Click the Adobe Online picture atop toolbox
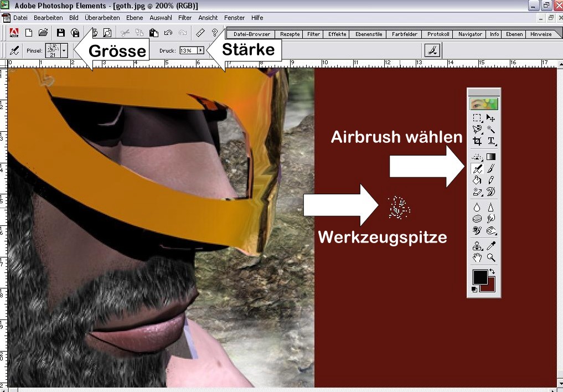 pyautogui.click(x=484, y=104)
